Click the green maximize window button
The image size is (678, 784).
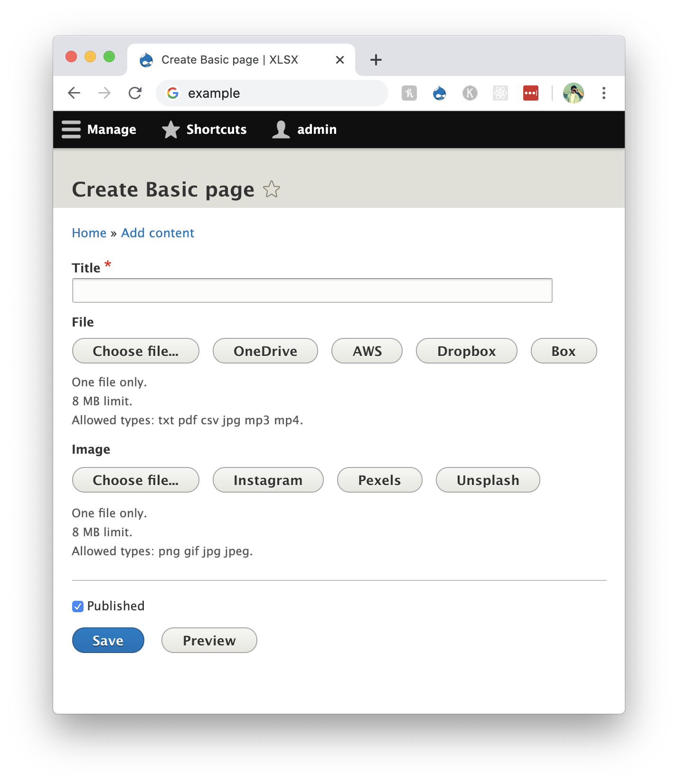point(109,56)
